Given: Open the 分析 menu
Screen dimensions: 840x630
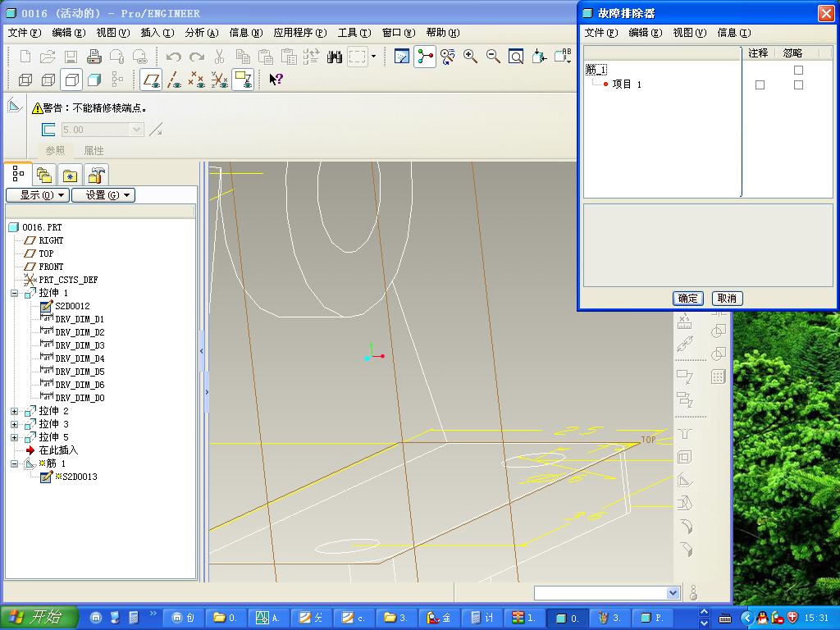Looking at the screenshot, I should 202,33.
